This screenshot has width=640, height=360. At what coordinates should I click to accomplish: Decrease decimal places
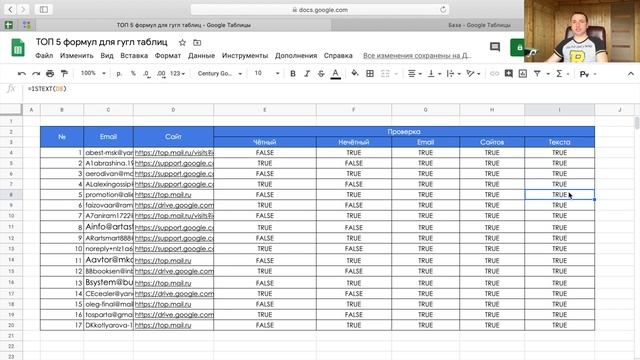pyautogui.click(x=147, y=73)
